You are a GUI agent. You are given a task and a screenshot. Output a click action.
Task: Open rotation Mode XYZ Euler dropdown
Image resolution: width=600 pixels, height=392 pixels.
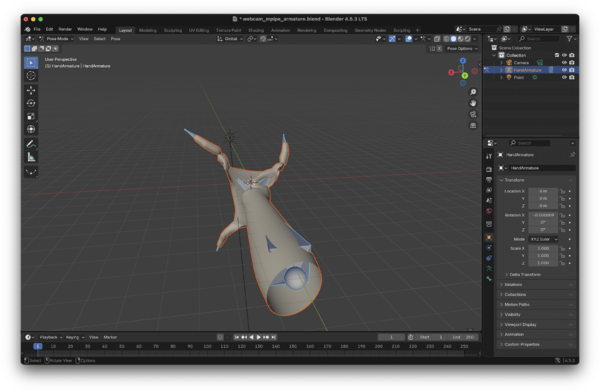543,239
